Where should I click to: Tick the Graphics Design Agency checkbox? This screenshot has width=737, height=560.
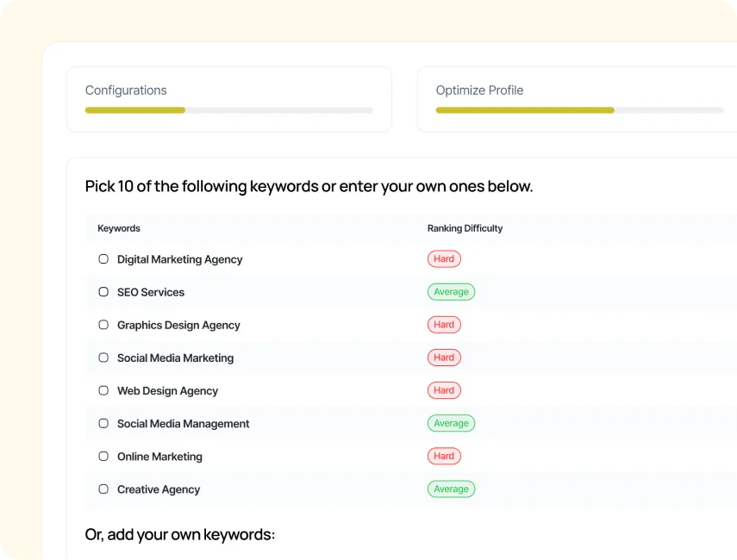[103, 325]
